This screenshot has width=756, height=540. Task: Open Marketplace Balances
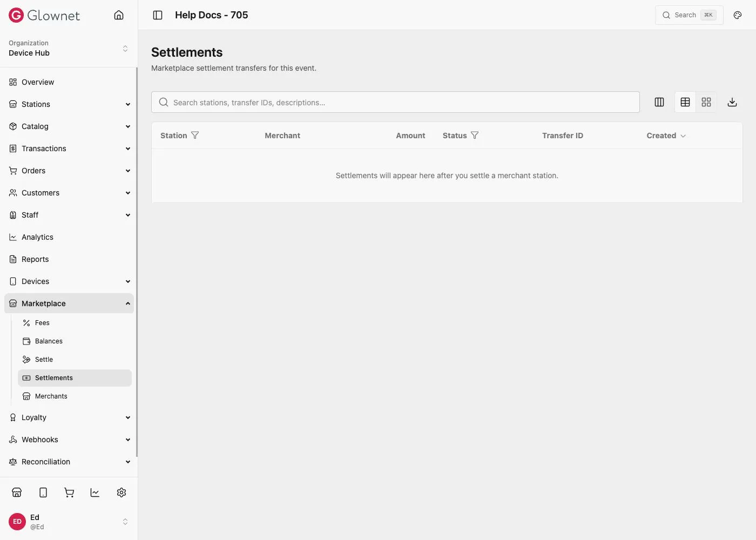click(75, 341)
